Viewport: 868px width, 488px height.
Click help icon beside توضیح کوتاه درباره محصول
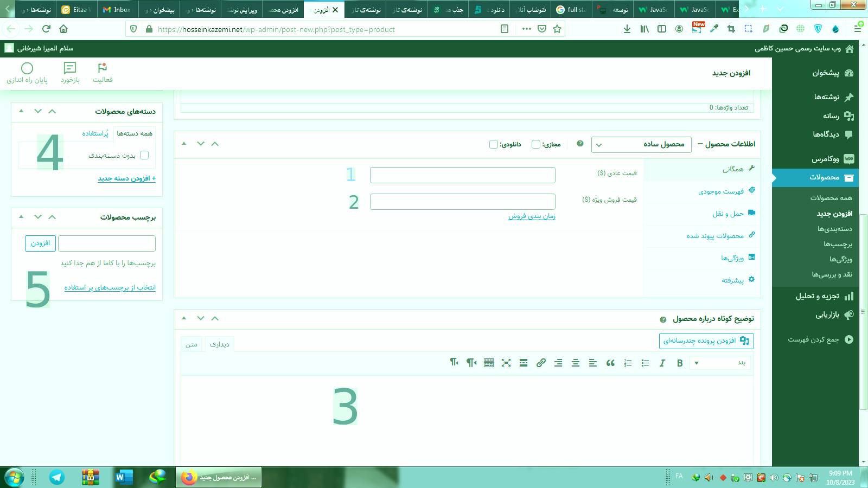coord(663,319)
